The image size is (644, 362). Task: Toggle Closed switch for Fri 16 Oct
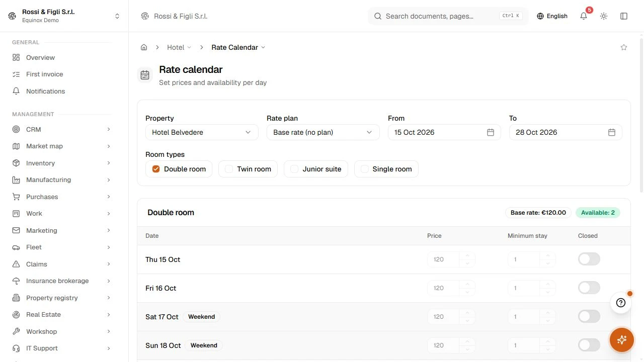[589, 288]
